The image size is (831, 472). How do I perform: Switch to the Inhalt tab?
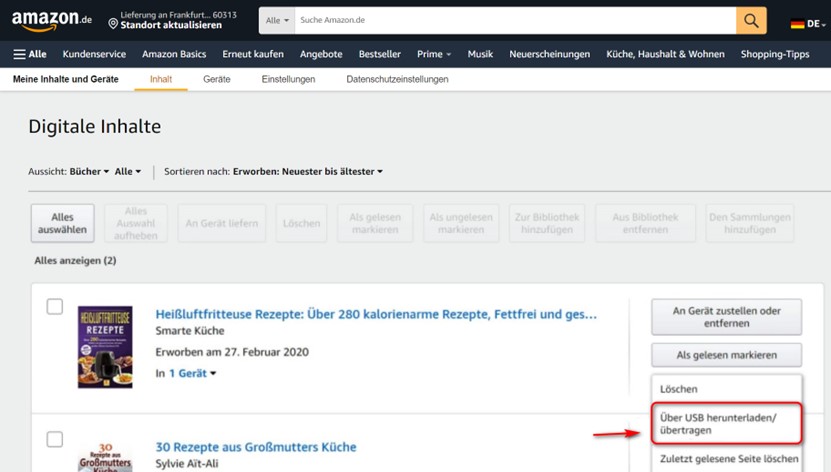click(161, 79)
